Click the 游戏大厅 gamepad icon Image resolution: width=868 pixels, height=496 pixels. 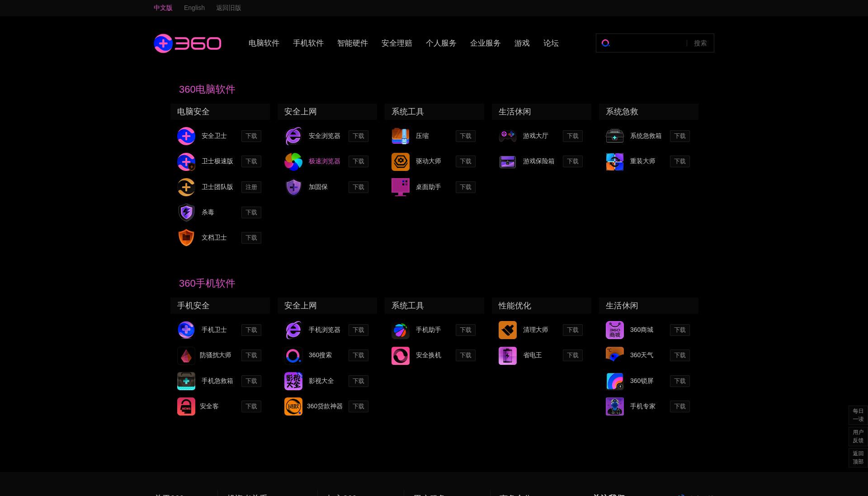pos(508,136)
